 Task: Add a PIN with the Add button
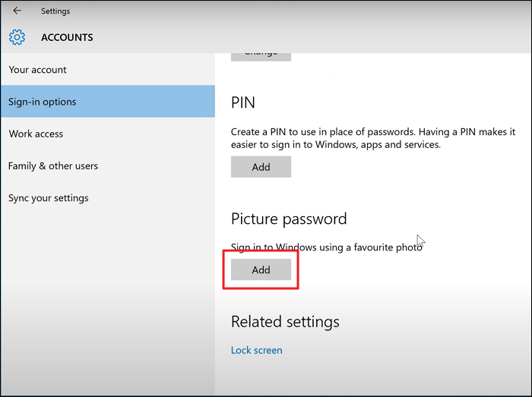coord(261,167)
